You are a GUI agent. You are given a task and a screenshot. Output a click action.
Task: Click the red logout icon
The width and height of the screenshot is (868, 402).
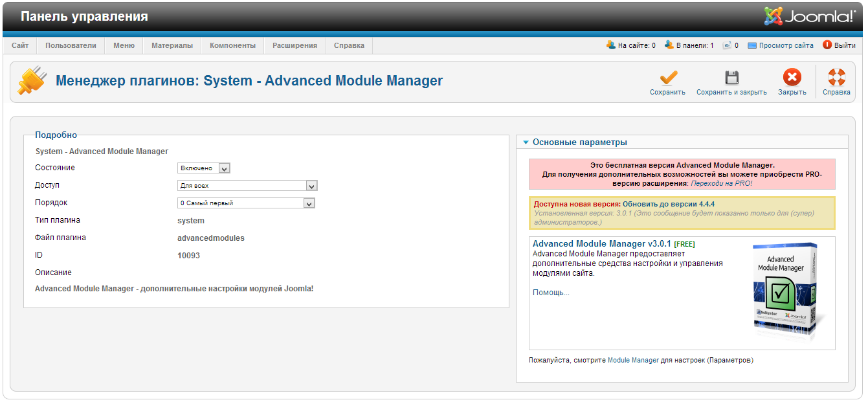827,45
